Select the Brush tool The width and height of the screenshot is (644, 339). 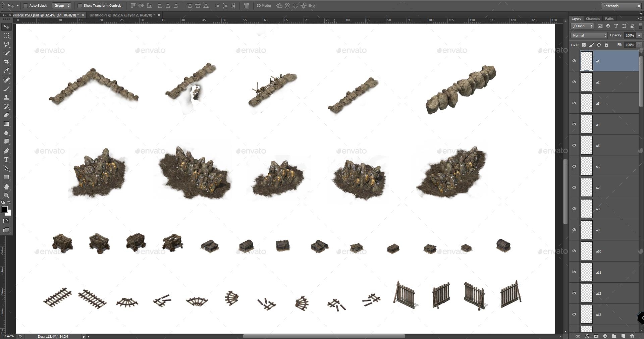[x=6, y=89]
